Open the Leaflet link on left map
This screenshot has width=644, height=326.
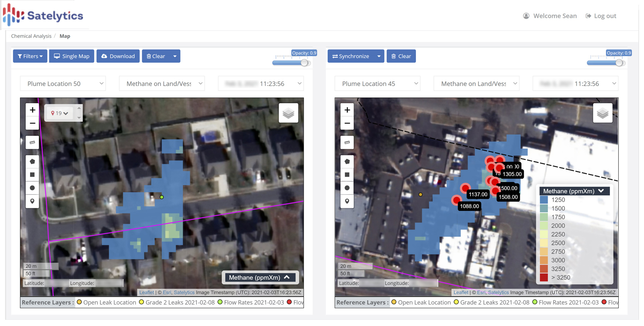tap(147, 292)
